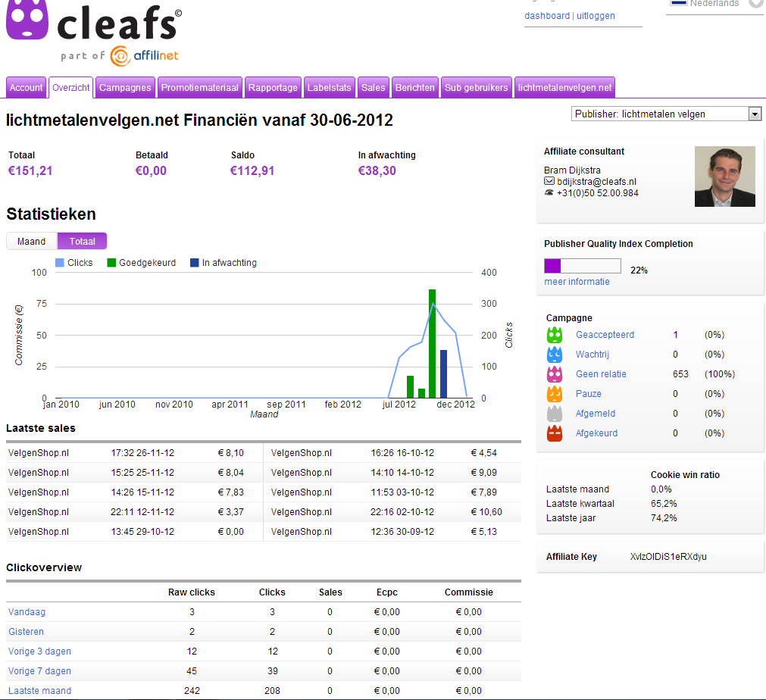Open the meer informatie link
766x700 pixels.
tap(577, 282)
